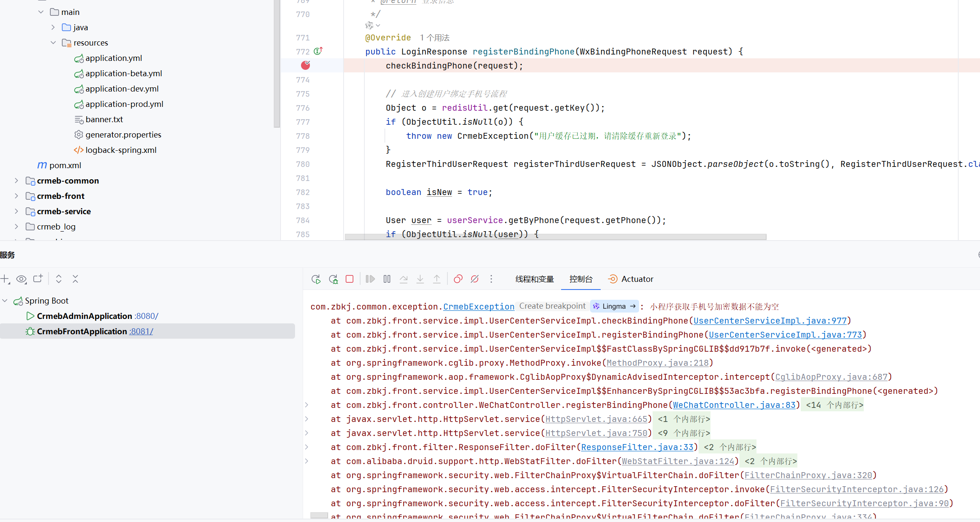Click the rerun in debug mode icon

[333, 279]
